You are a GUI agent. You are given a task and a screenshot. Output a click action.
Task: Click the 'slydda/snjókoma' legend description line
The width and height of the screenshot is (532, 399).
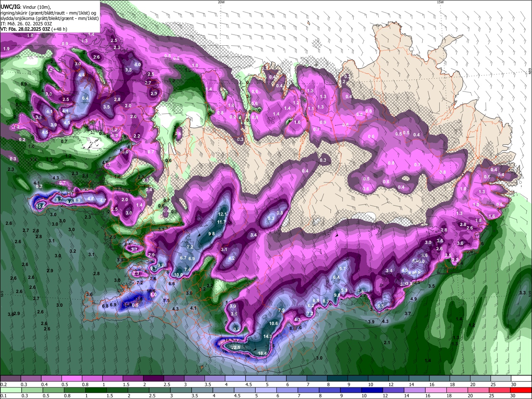(49, 18)
